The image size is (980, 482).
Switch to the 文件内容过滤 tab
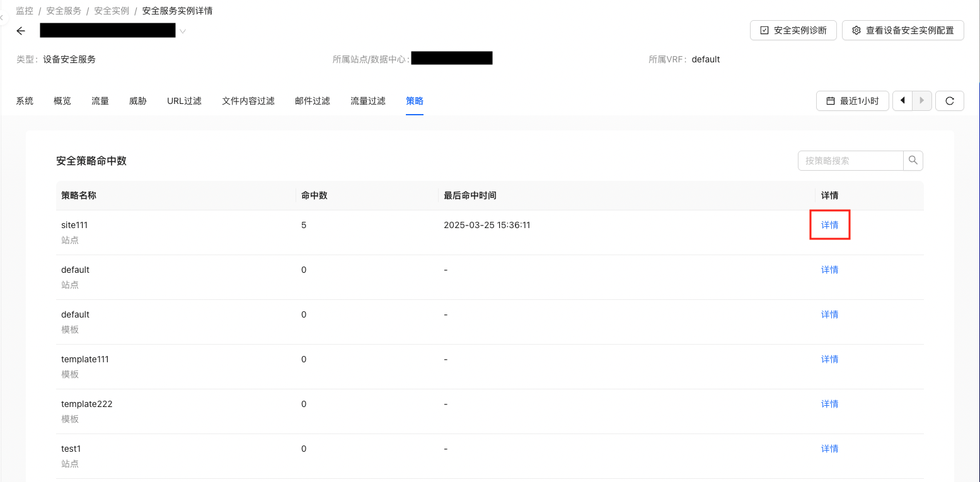click(x=248, y=101)
